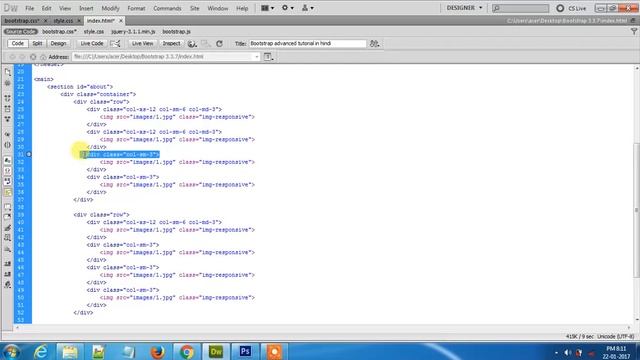
Task: Expand the address bar dropdown arrow
Action: click(x=256, y=57)
